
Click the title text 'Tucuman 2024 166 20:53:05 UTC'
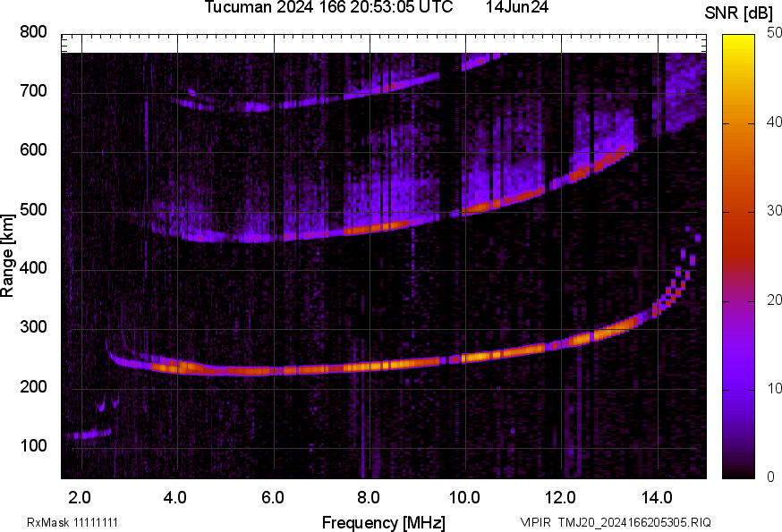[328, 7]
